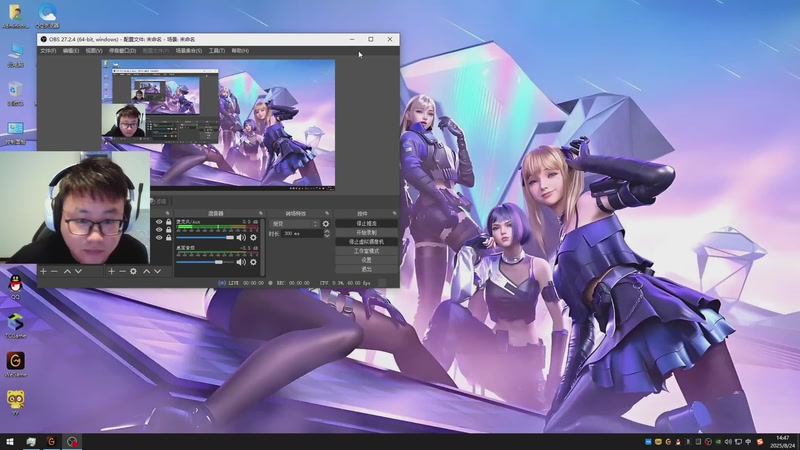Screen dimensions: 800x450
Task: Open the Mic/Aux audio settings gear
Action: tap(254, 237)
